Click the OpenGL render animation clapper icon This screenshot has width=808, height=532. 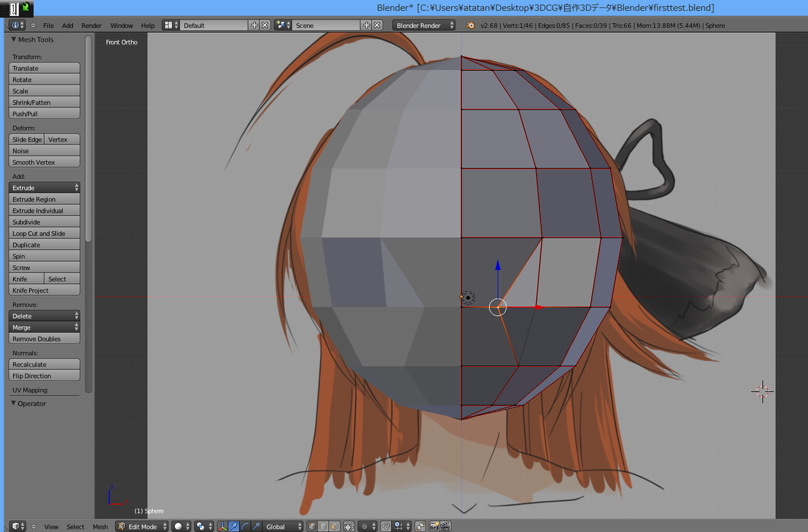pos(445,526)
